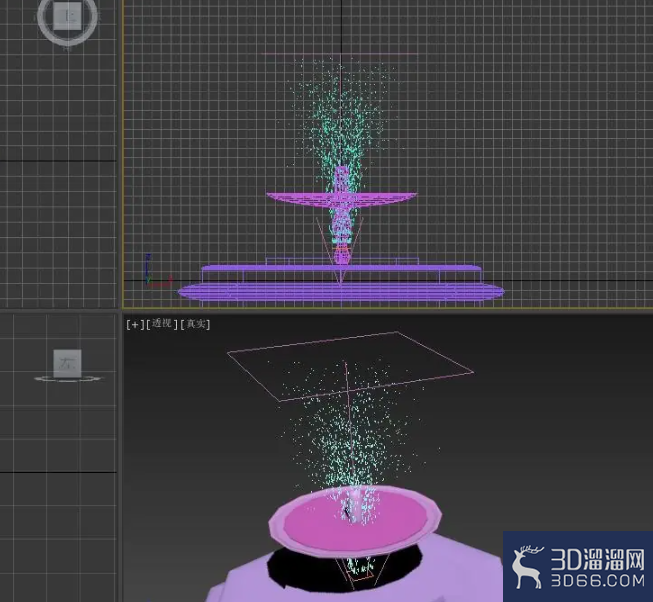Select the wide purple base disc in front viewport
This screenshot has width=653, height=602.
click(341, 291)
